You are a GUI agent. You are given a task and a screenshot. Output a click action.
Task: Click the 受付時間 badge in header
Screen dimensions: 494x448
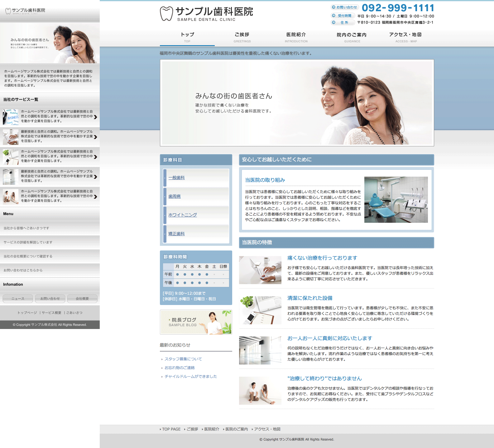coord(342,16)
